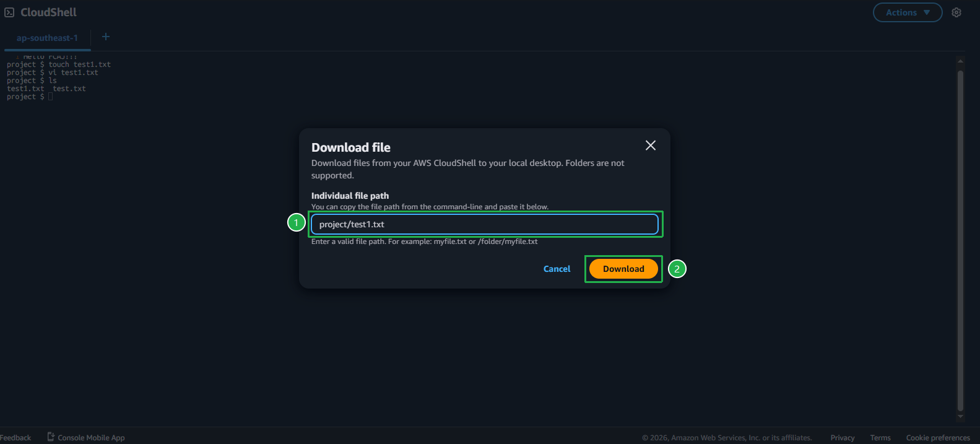Click the scrollbar up arrow
Image resolution: width=980 pixels, height=444 pixels.
[960, 61]
